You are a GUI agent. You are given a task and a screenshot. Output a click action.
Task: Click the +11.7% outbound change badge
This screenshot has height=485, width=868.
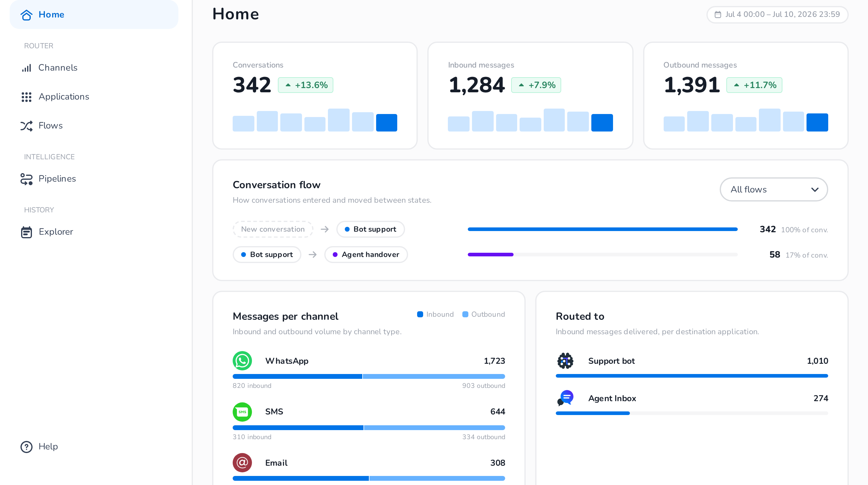pos(754,85)
